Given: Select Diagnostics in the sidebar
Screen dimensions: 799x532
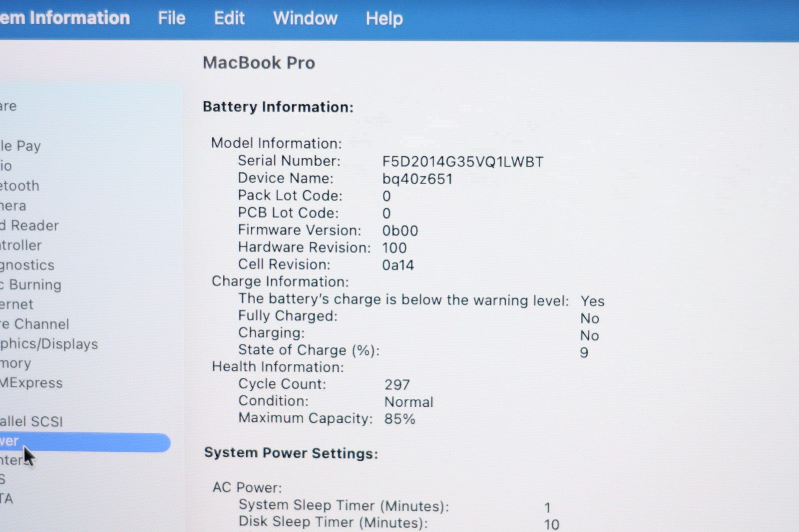Looking at the screenshot, I should 27,265.
